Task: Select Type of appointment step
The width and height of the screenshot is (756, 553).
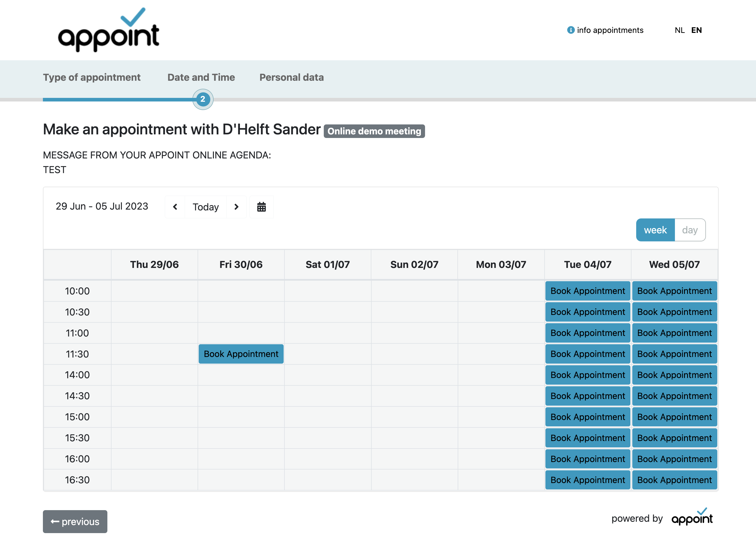Action: (92, 77)
